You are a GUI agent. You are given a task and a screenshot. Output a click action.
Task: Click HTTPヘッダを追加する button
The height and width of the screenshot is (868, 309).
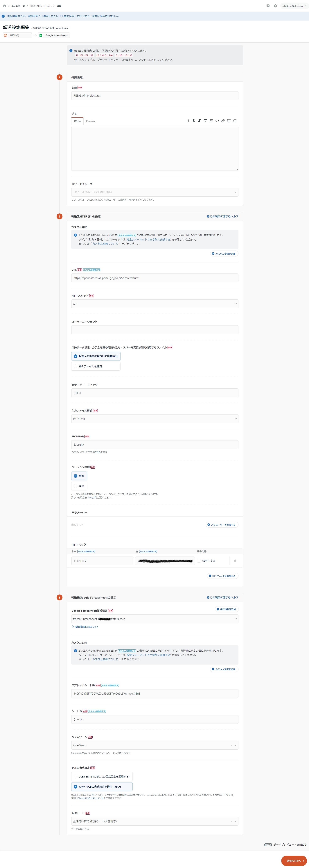223,576
